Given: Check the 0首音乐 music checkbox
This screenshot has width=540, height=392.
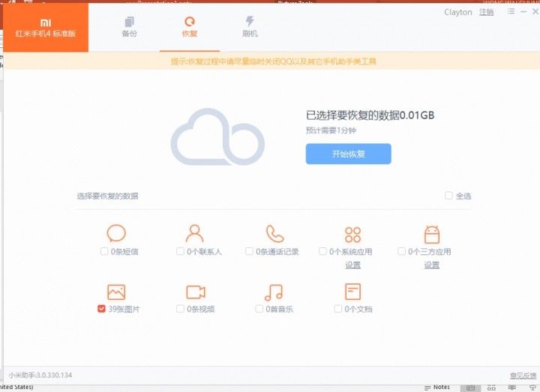Looking at the screenshot, I should (259, 308).
